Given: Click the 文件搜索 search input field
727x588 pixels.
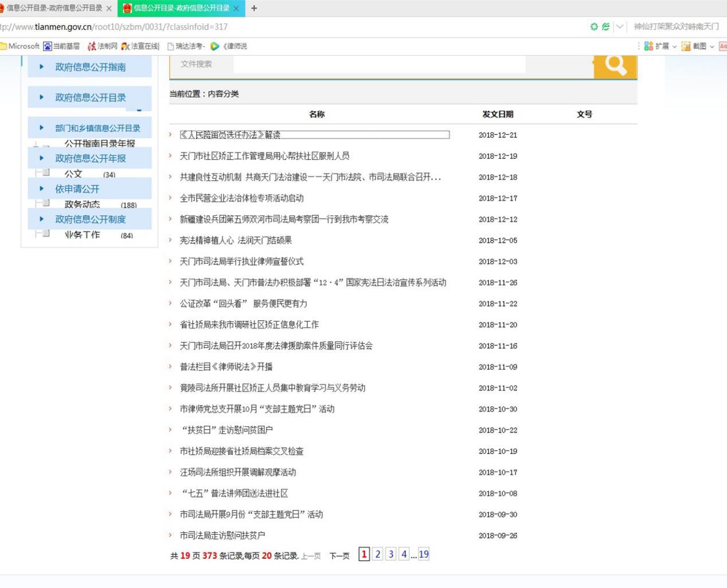Looking at the screenshot, I should point(378,64).
